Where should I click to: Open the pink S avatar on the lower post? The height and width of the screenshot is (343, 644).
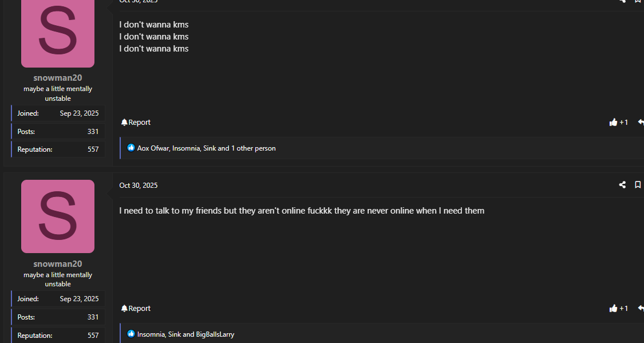pyautogui.click(x=58, y=216)
